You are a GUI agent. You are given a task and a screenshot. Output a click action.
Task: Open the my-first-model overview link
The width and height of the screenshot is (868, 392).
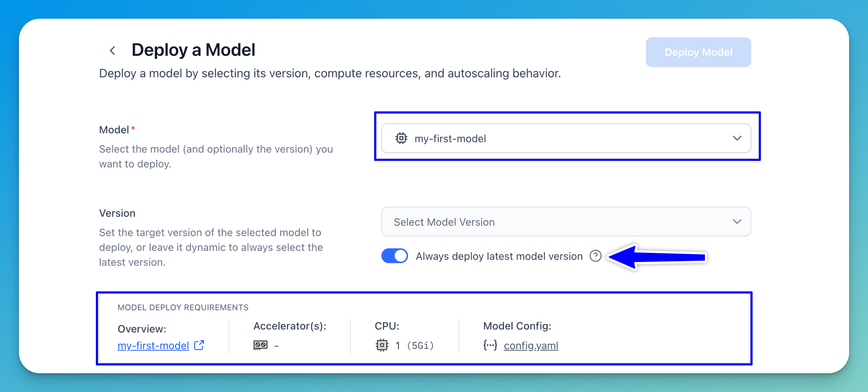click(x=153, y=345)
